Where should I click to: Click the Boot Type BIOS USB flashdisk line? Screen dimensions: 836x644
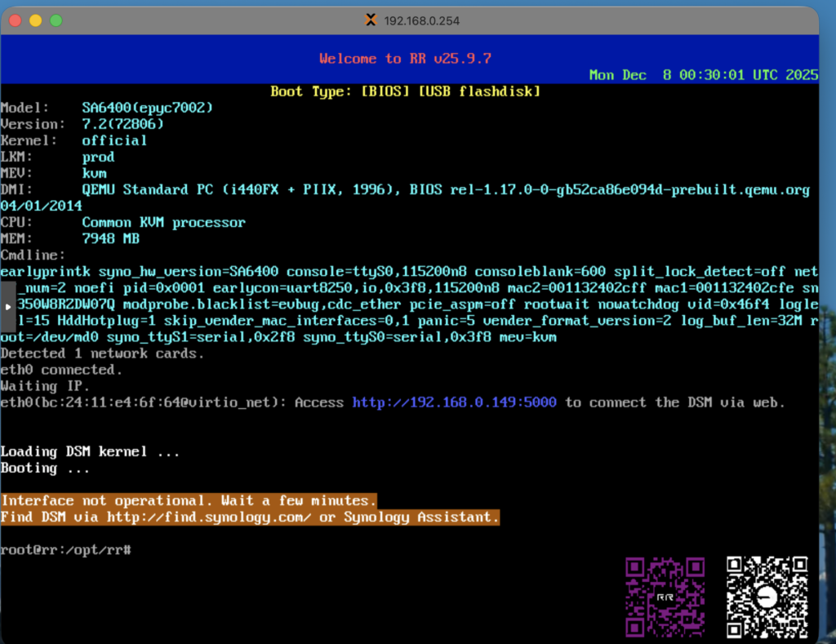[405, 91]
